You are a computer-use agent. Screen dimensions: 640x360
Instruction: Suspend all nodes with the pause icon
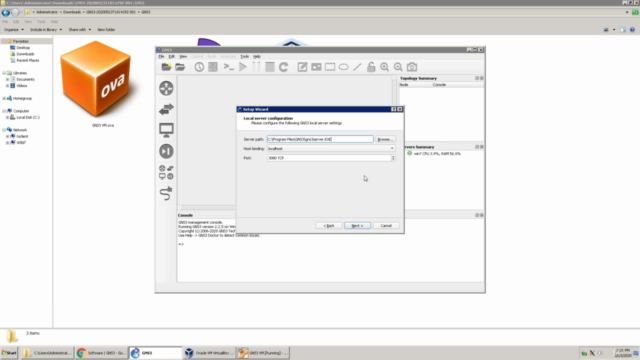click(x=256, y=67)
